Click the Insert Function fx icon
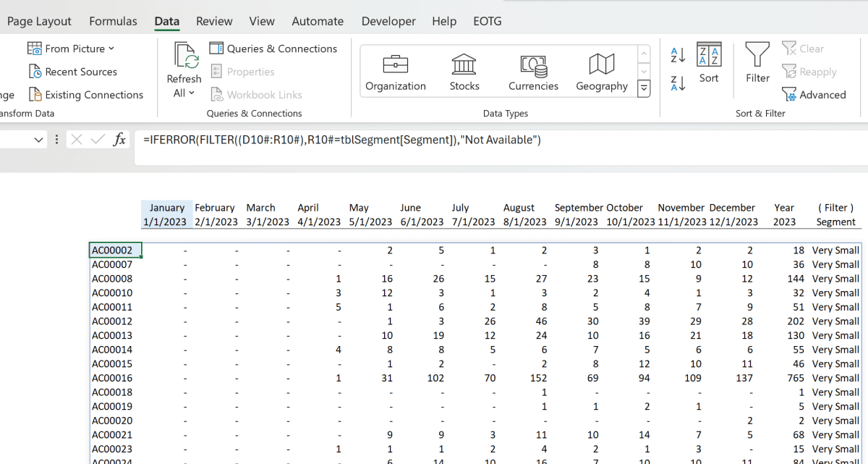Image resolution: width=868 pixels, height=464 pixels. click(119, 140)
